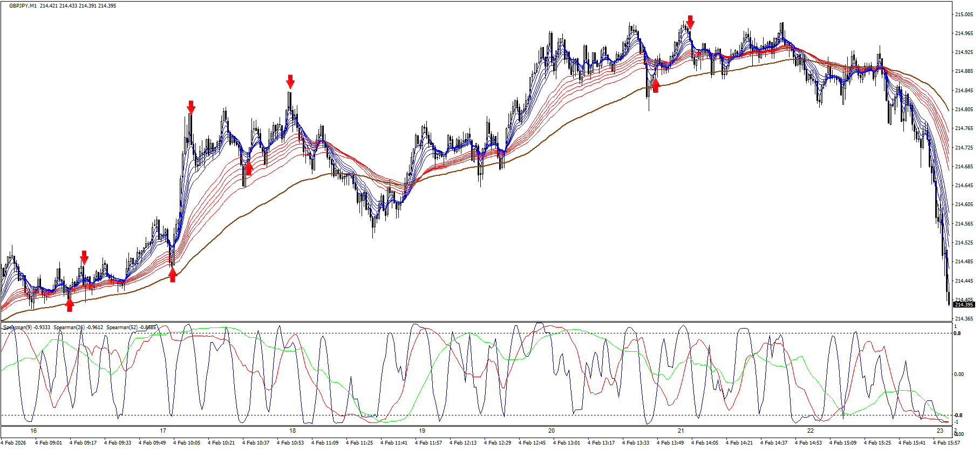Select the rightmost red down arrow signal
Viewport: 980px width, 457px height.
click(x=690, y=22)
